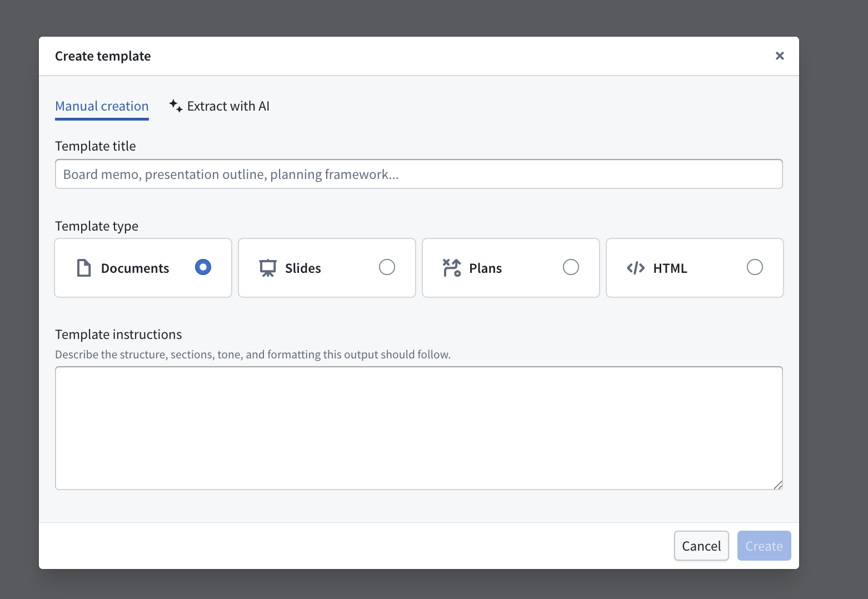Click the Documents page icon
This screenshot has height=599, width=868.
[84, 268]
